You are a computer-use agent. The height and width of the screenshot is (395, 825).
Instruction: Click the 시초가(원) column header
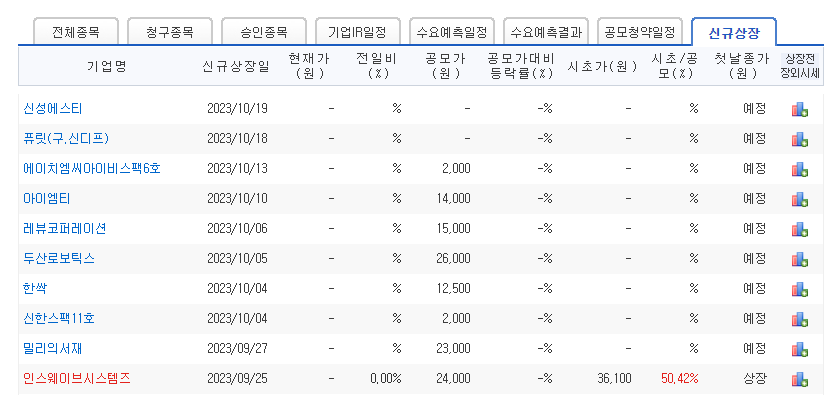[x=603, y=66]
